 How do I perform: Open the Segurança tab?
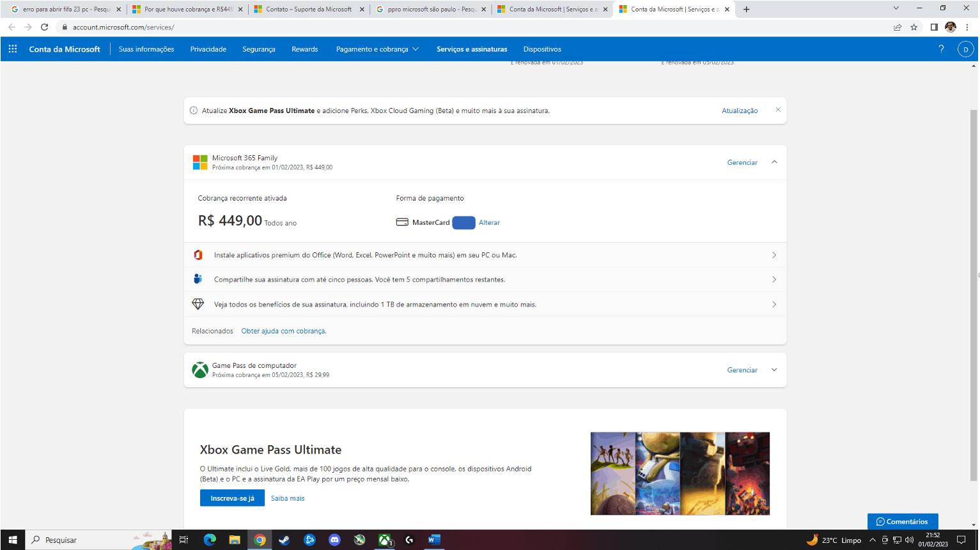[x=259, y=49]
